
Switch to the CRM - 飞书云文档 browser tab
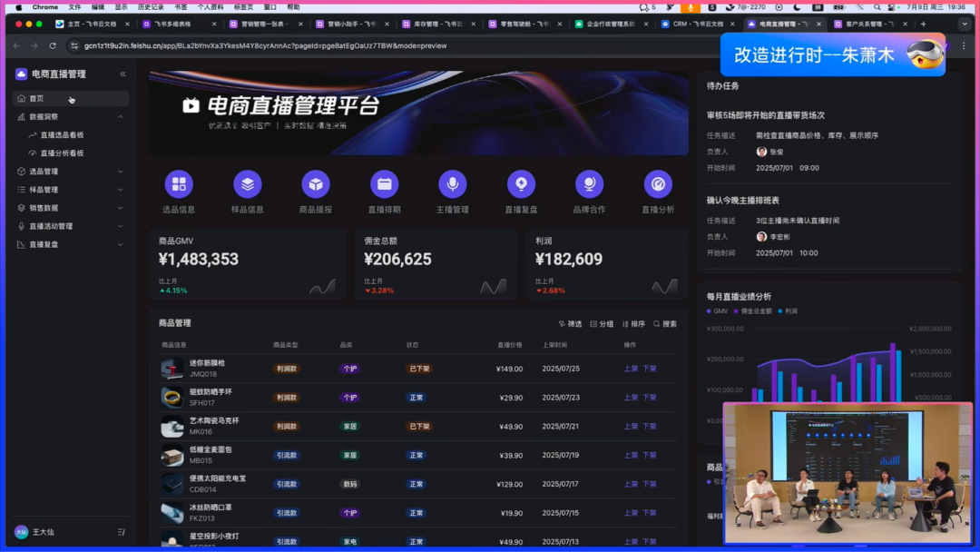(698, 24)
